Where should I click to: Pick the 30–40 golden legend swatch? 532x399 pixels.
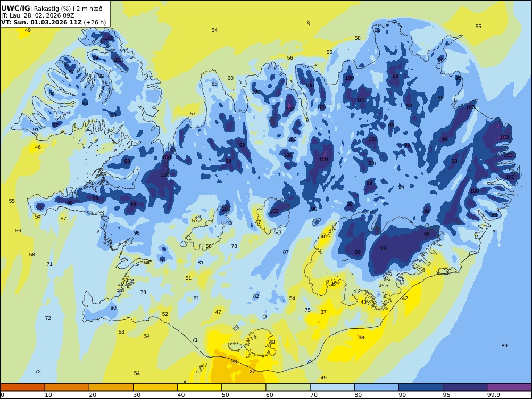(x=155, y=387)
